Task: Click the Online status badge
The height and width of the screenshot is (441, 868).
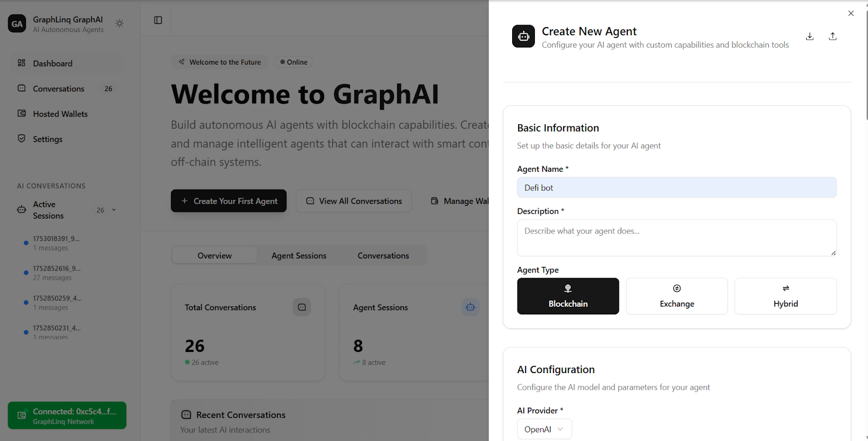Action: (x=293, y=62)
